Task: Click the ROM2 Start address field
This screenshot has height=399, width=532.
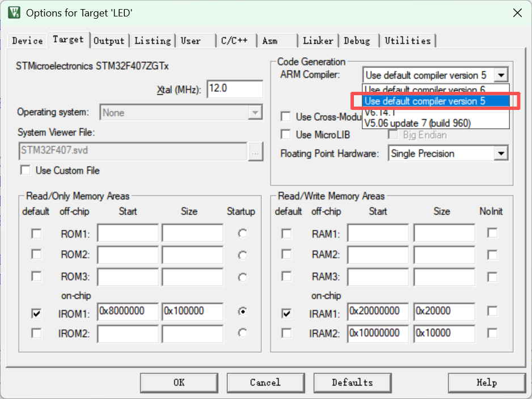Action: click(128, 255)
